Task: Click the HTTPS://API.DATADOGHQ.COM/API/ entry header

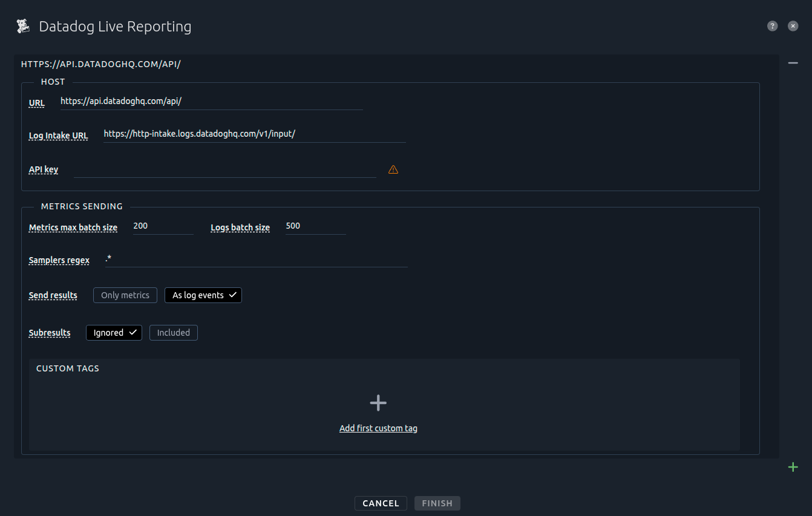Action: coord(100,64)
